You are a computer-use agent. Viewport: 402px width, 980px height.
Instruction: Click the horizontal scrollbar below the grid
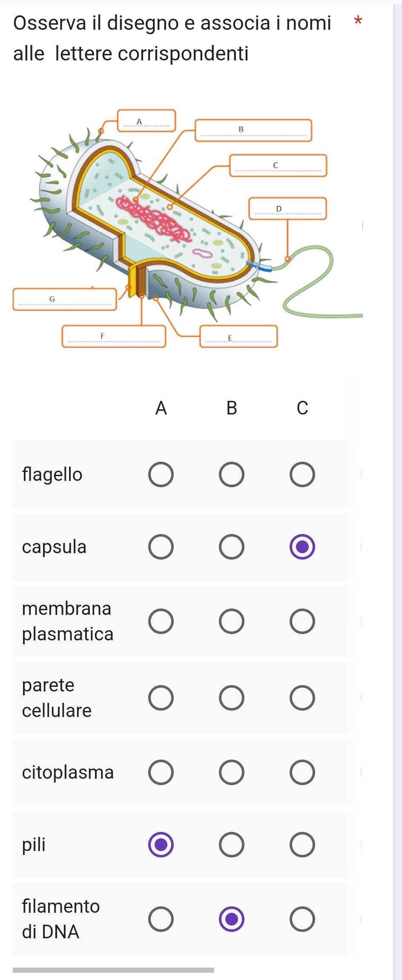click(x=113, y=970)
